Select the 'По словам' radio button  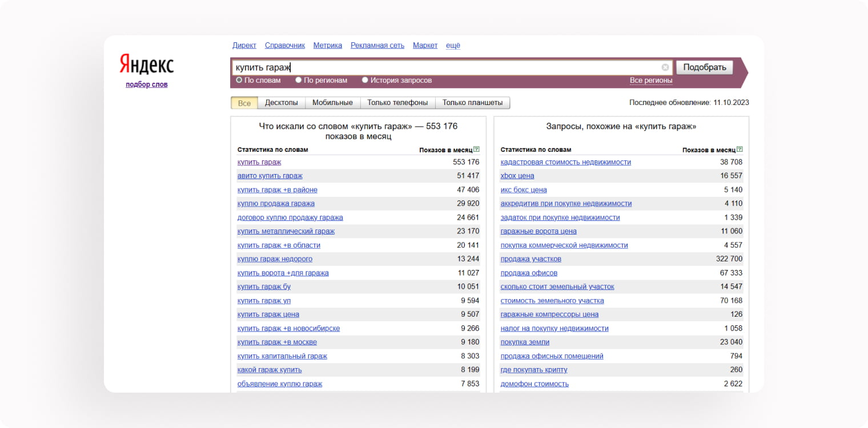(239, 80)
